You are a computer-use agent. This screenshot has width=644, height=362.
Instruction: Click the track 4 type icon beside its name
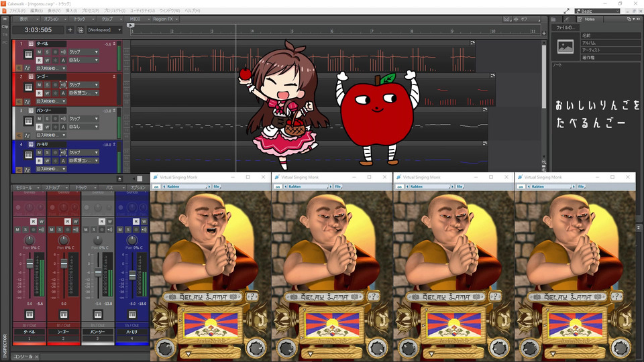(31, 145)
